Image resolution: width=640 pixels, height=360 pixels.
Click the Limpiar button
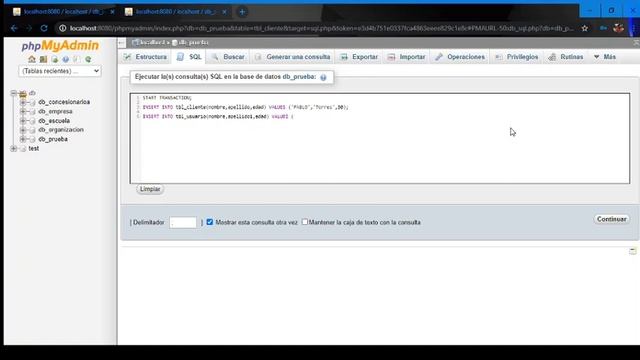click(150, 189)
